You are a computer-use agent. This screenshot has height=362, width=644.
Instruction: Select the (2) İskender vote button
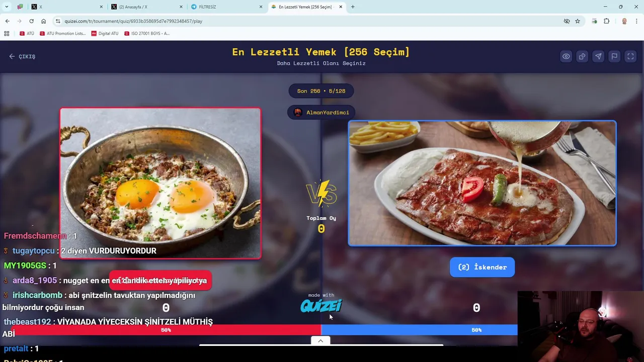(x=482, y=267)
